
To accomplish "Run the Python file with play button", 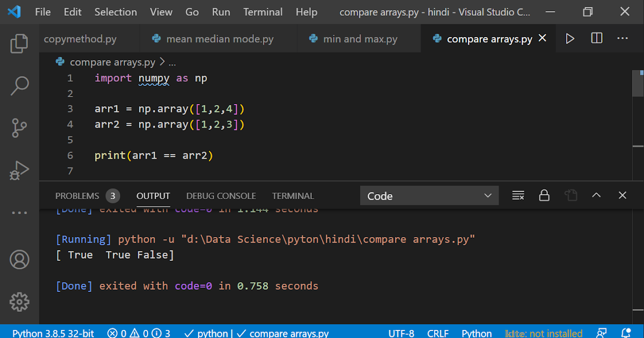I will pos(570,39).
